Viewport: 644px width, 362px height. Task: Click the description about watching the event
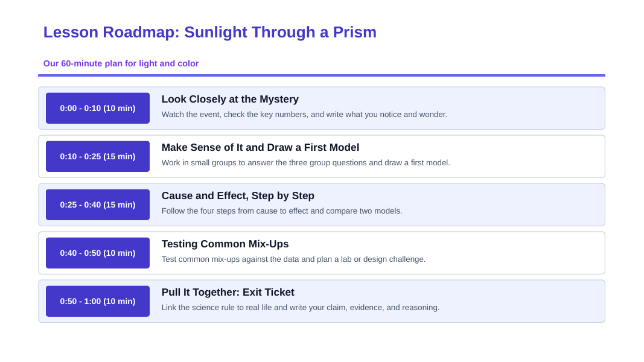tap(304, 115)
